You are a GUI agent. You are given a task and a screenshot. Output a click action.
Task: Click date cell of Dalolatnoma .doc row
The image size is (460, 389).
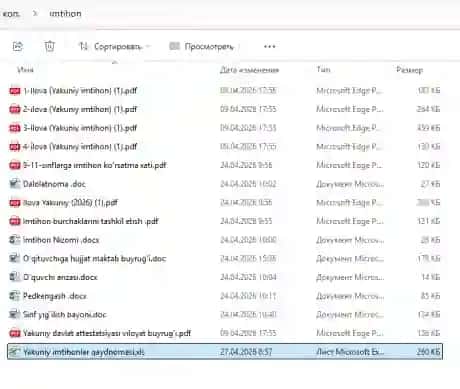click(x=248, y=184)
